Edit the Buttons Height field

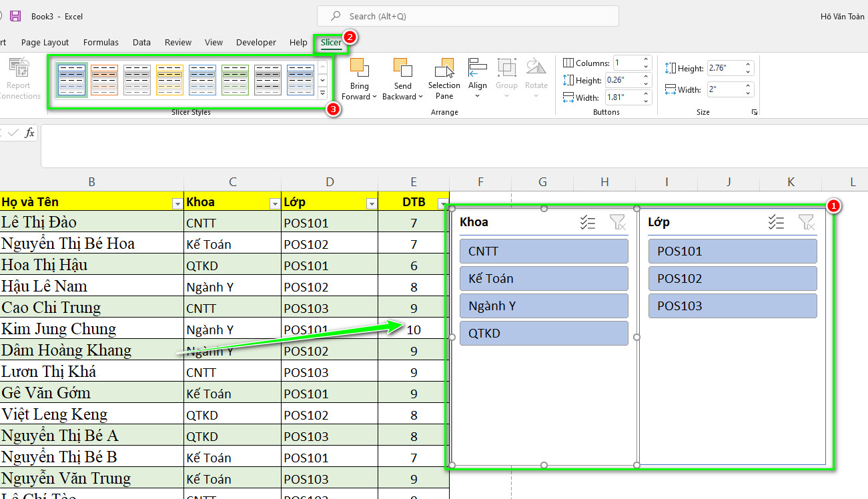(622, 80)
